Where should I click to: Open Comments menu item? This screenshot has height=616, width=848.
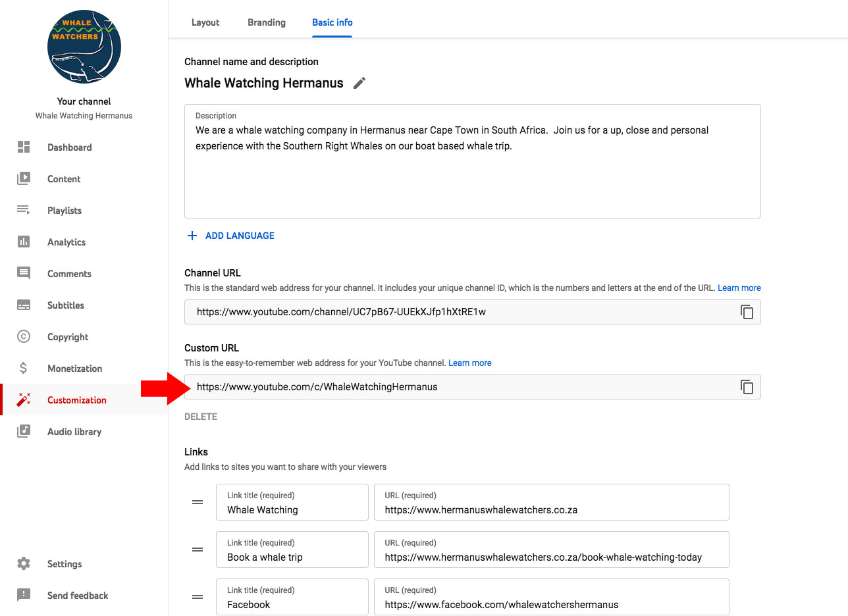[69, 274]
